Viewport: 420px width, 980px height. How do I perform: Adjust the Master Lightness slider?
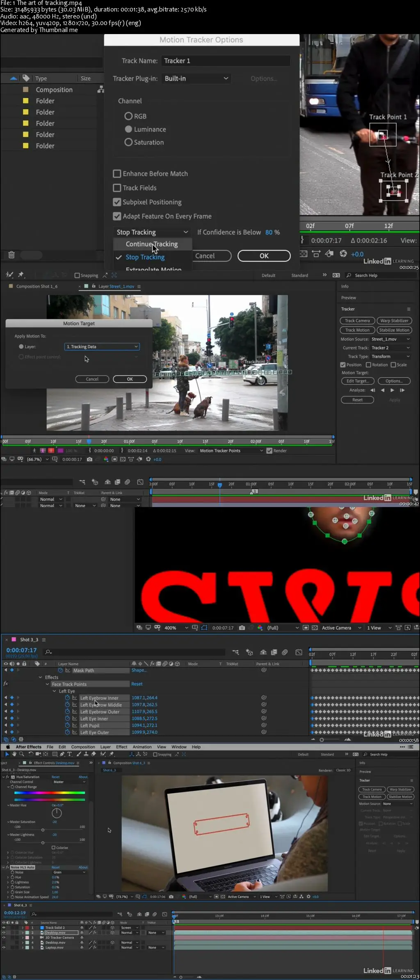click(43, 842)
